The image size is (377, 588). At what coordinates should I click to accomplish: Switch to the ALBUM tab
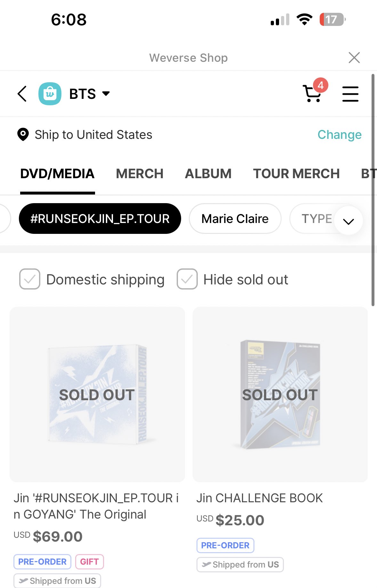click(x=208, y=174)
